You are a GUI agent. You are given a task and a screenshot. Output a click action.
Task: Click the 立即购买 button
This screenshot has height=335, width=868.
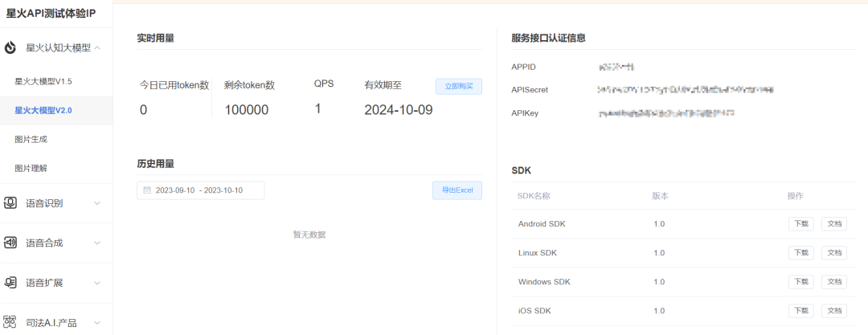click(459, 87)
